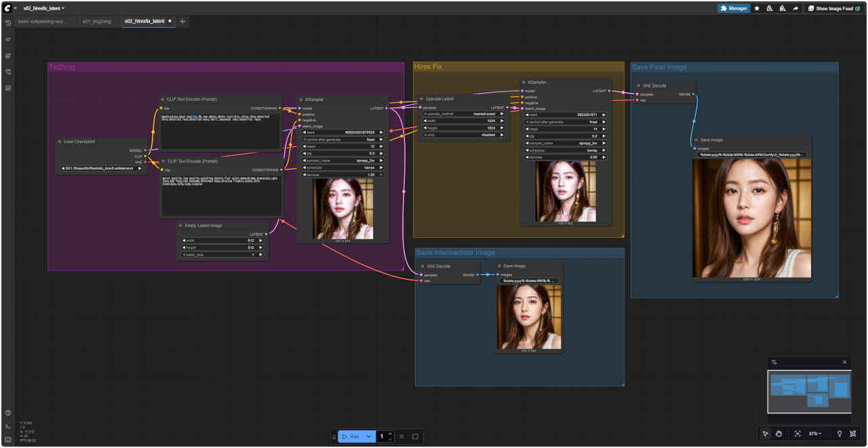The width and height of the screenshot is (868, 448).
Task: Click the star icon in top toolbar
Action: (x=757, y=9)
